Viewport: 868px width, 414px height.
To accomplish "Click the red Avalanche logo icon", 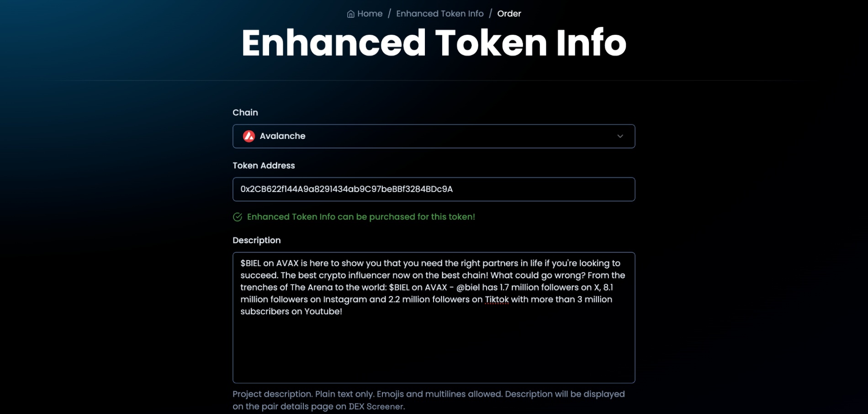I will tap(249, 136).
